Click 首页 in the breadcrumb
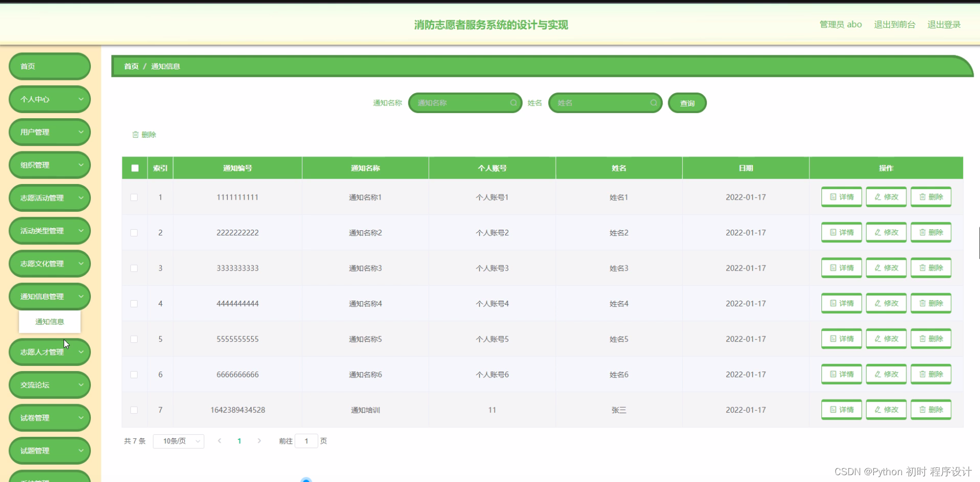Viewport: 980px width, 482px height. tap(131, 66)
